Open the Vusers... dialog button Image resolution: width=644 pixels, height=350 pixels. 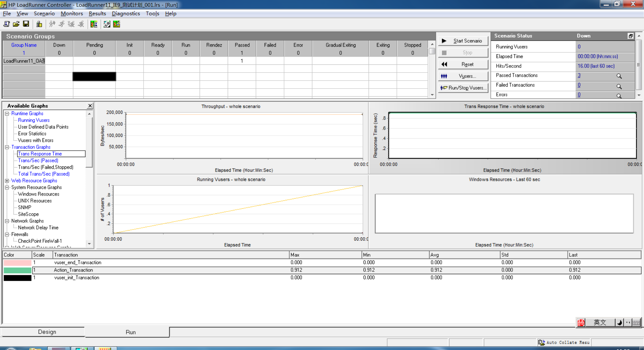[463, 76]
